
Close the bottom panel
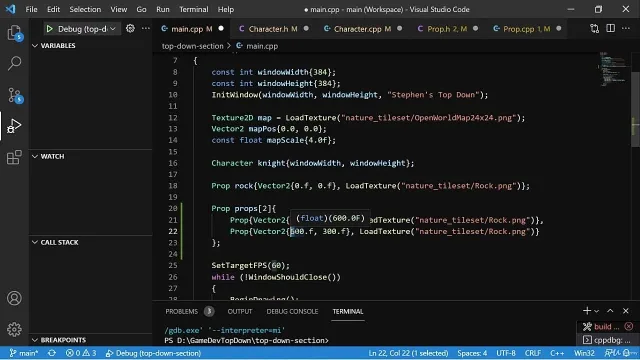tap(626, 311)
